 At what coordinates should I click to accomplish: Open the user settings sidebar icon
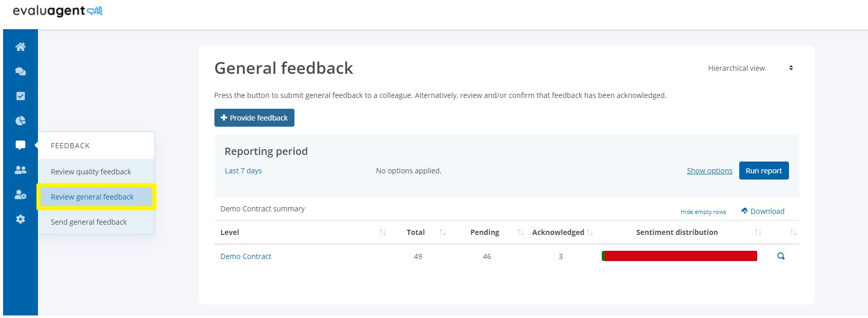[21, 194]
